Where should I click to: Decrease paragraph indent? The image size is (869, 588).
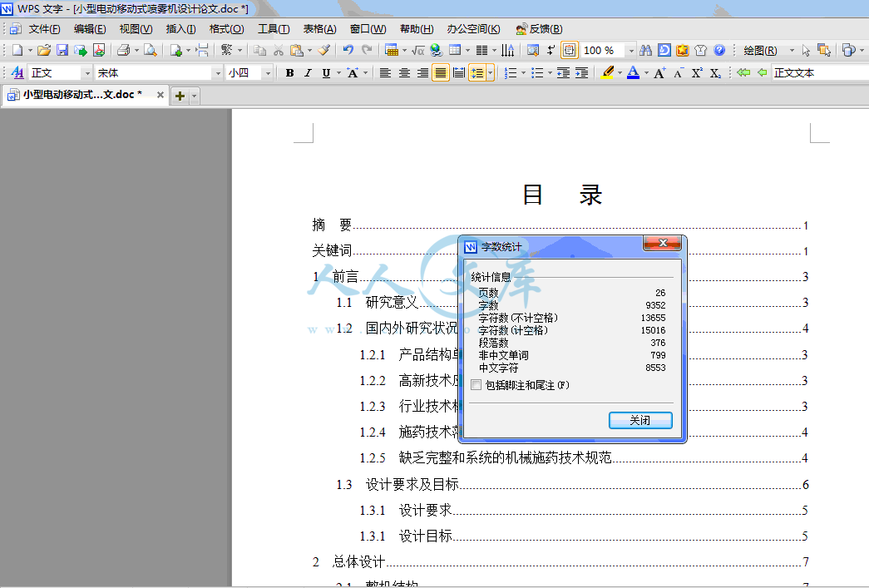pyautogui.click(x=563, y=72)
